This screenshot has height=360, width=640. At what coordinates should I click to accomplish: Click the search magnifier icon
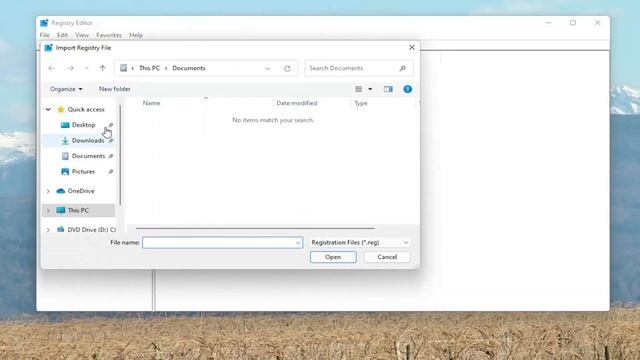(x=403, y=68)
